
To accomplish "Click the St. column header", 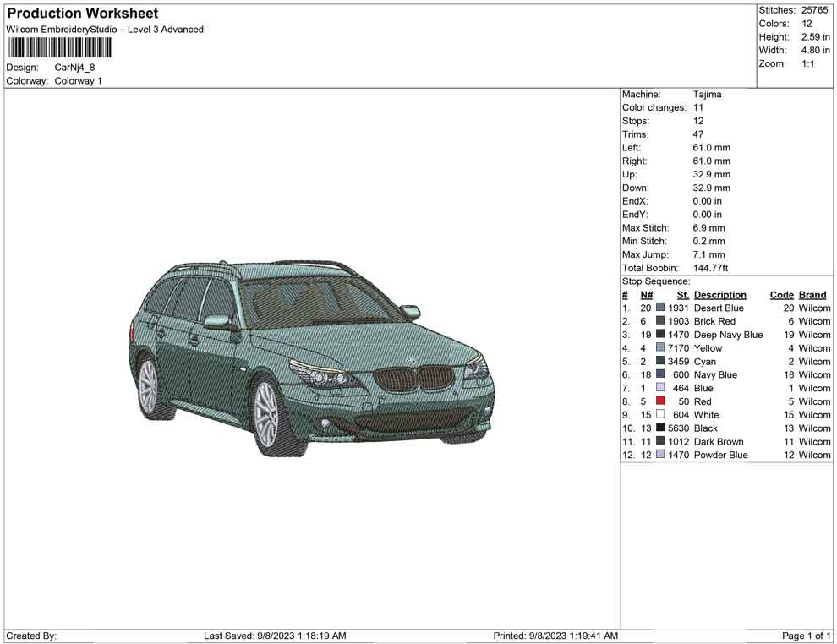I will pyautogui.click(x=683, y=295).
